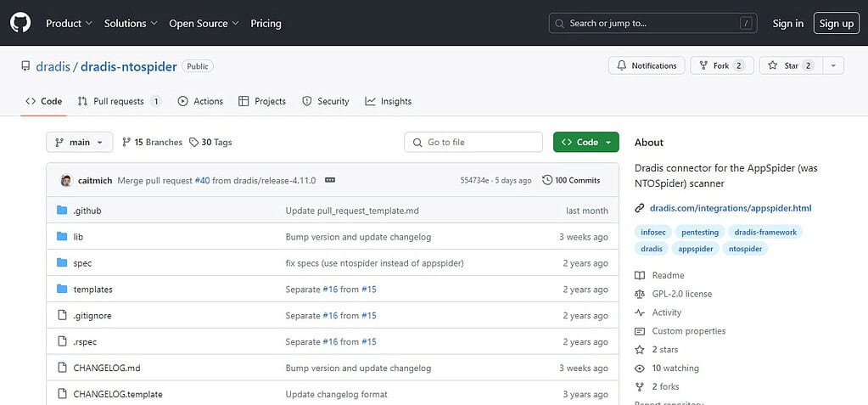The width and height of the screenshot is (868, 405).
Task: Select the pentesting topic tag
Action: pyautogui.click(x=700, y=232)
